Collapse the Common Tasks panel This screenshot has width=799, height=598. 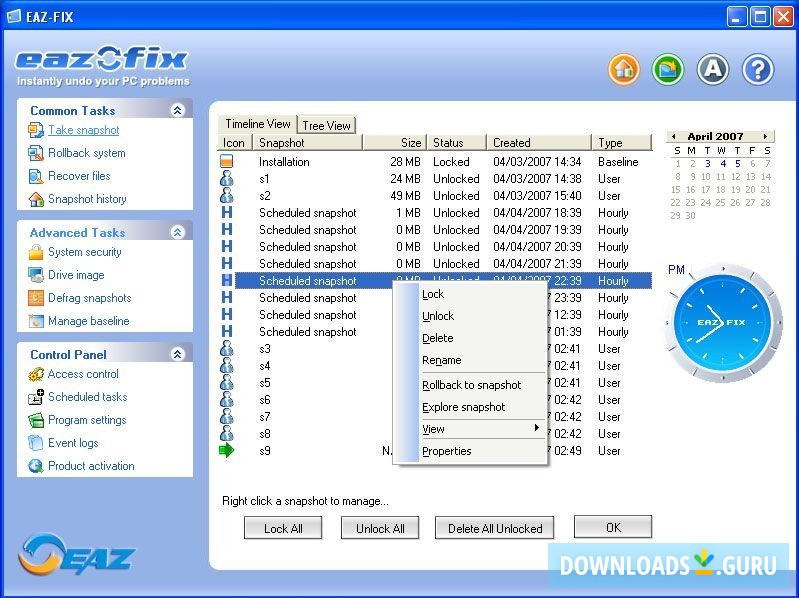177,110
